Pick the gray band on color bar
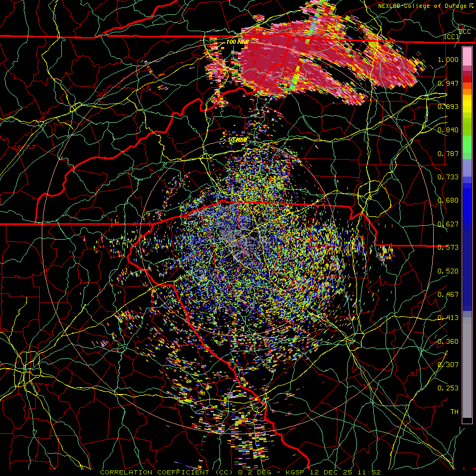Viewport: 476px width, 476px height. (x=467, y=368)
